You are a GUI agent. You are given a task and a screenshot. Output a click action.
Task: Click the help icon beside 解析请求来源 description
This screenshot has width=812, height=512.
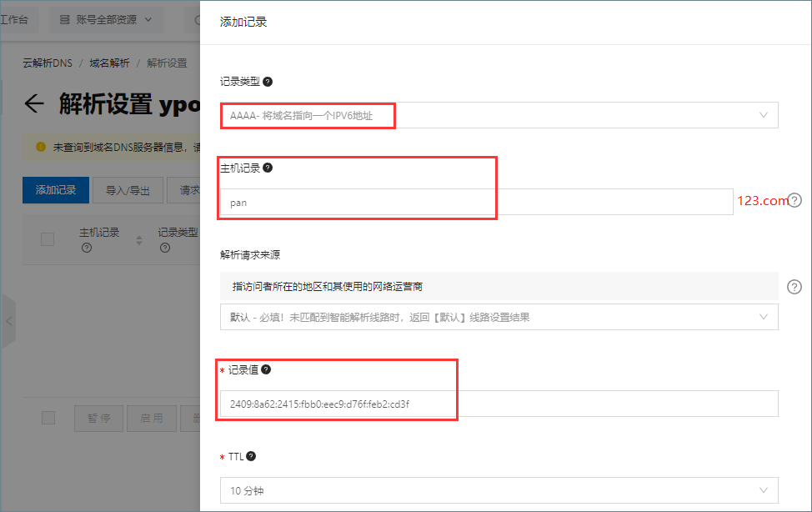(794, 286)
